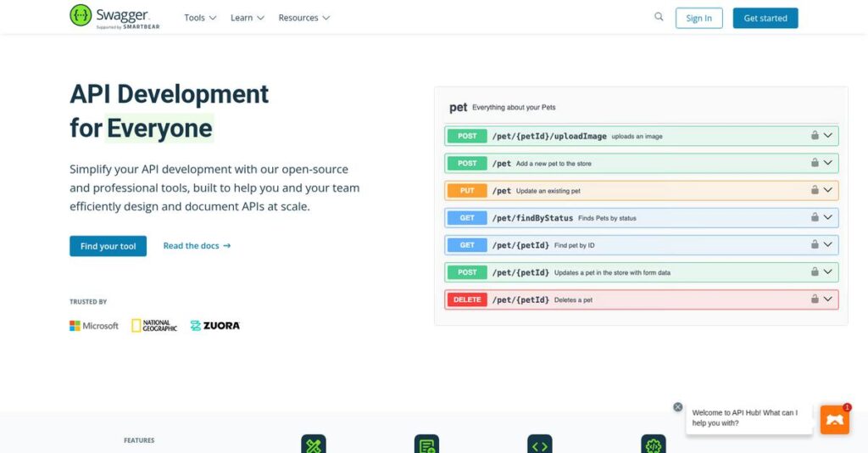The width and height of the screenshot is (868, 453).
Task: Click the "API Development for Everyone" heading
Action: (x=169, y=111)
